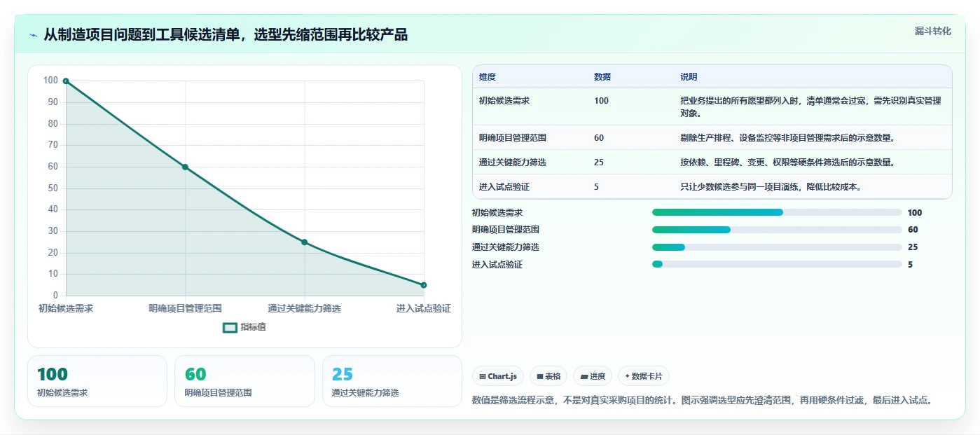Click table value 25 in 数据 column
This screenshot has width=980, height=435.
599,163
